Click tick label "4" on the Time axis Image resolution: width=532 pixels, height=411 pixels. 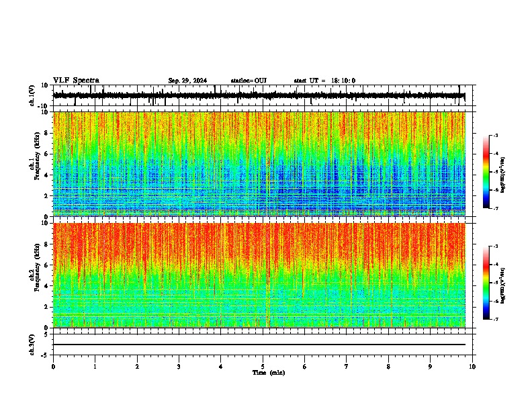[221, 367]
